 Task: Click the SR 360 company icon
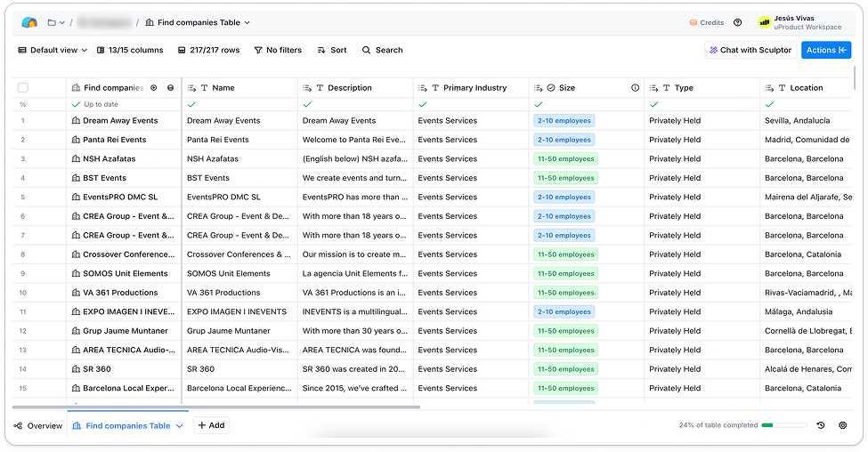click(x=76, y=369)
